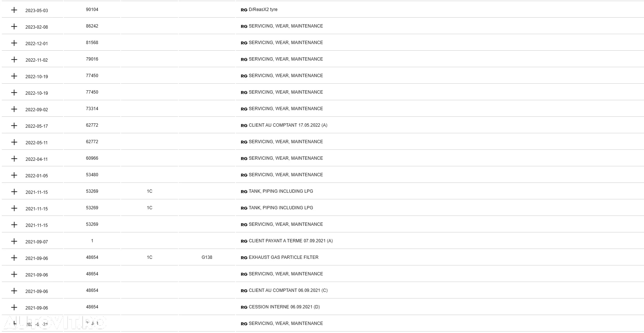Click plus icon for Client au comptant 06.09.2021
The width and height of the screenshot is (644, 333).
click(14, 291)
